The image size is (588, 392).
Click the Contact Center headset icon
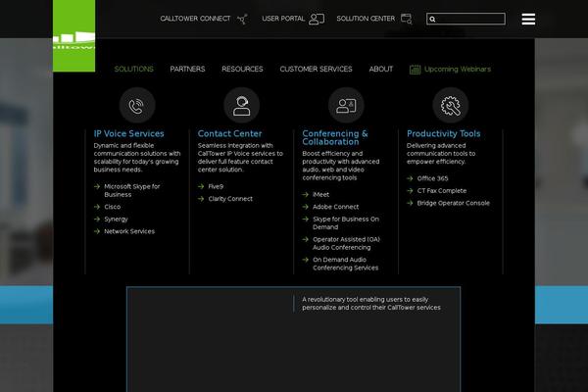pos(241,105)
